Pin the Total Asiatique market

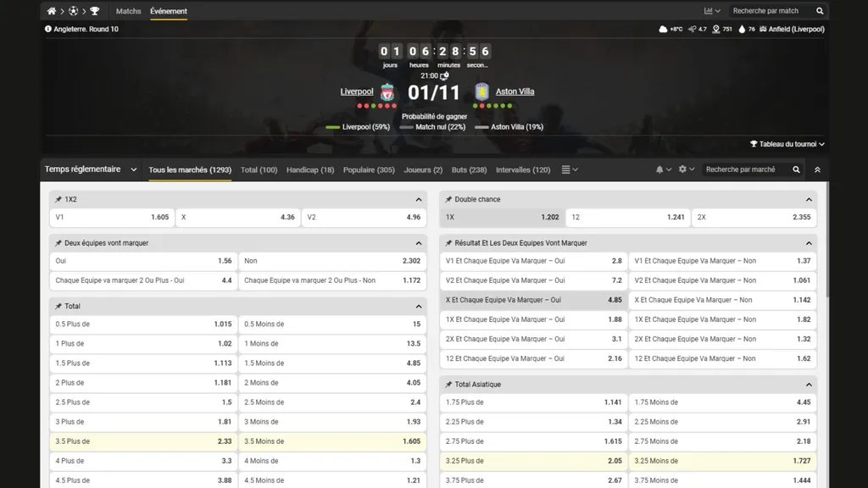[448, 385]
